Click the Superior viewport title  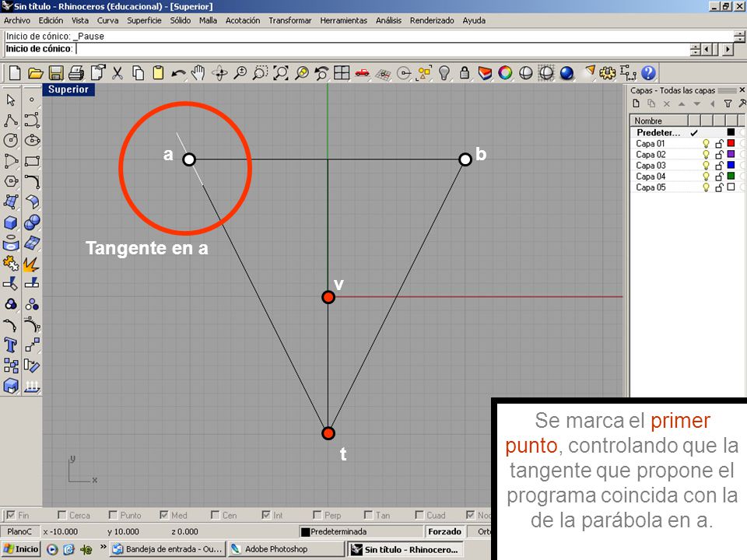point(68,89)
